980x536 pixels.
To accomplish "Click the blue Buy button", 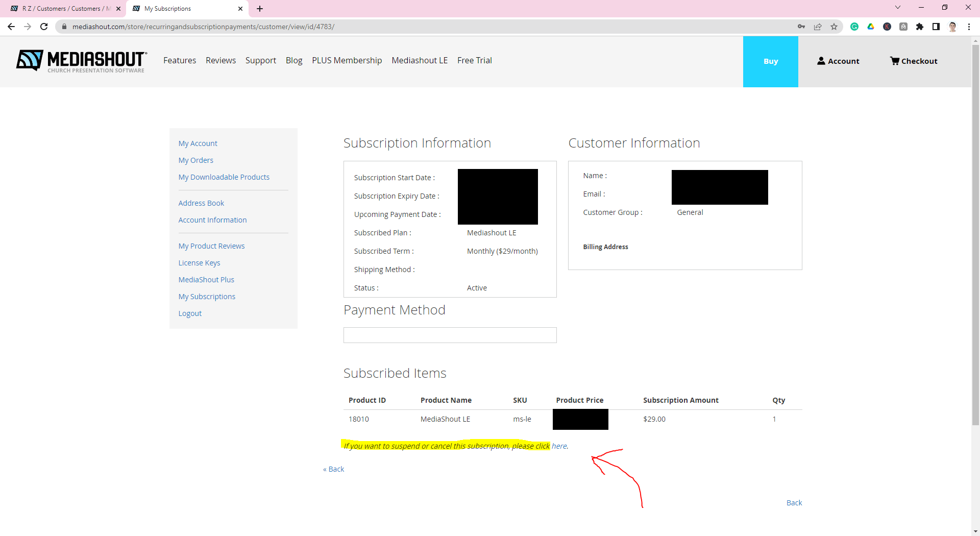I will [x=771, y=61].
